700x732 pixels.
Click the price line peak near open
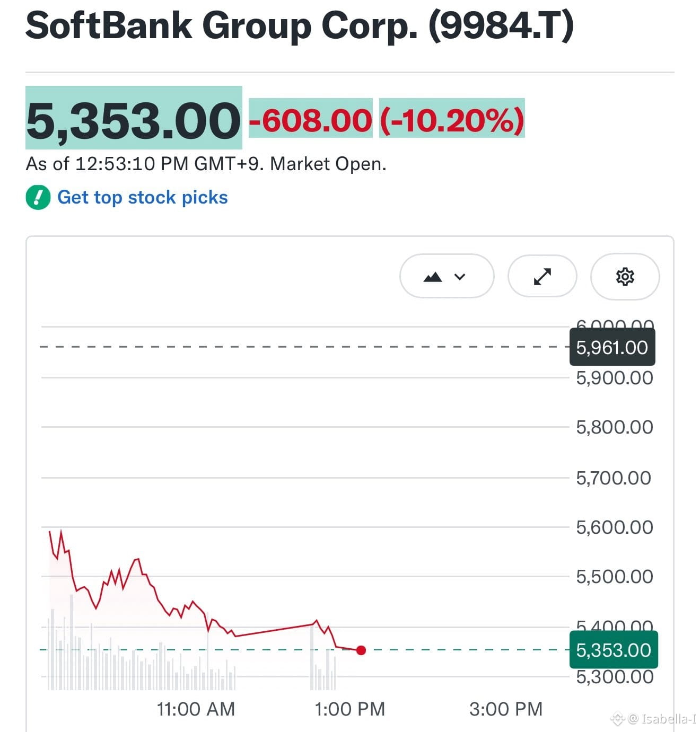[61, 531]
